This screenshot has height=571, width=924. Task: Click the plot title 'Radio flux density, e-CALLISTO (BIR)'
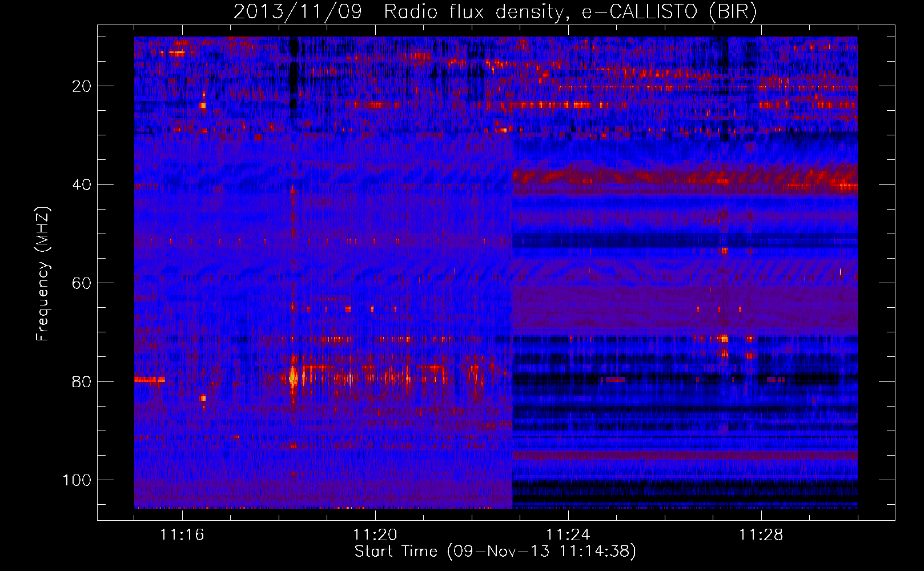tap(570, 12)
